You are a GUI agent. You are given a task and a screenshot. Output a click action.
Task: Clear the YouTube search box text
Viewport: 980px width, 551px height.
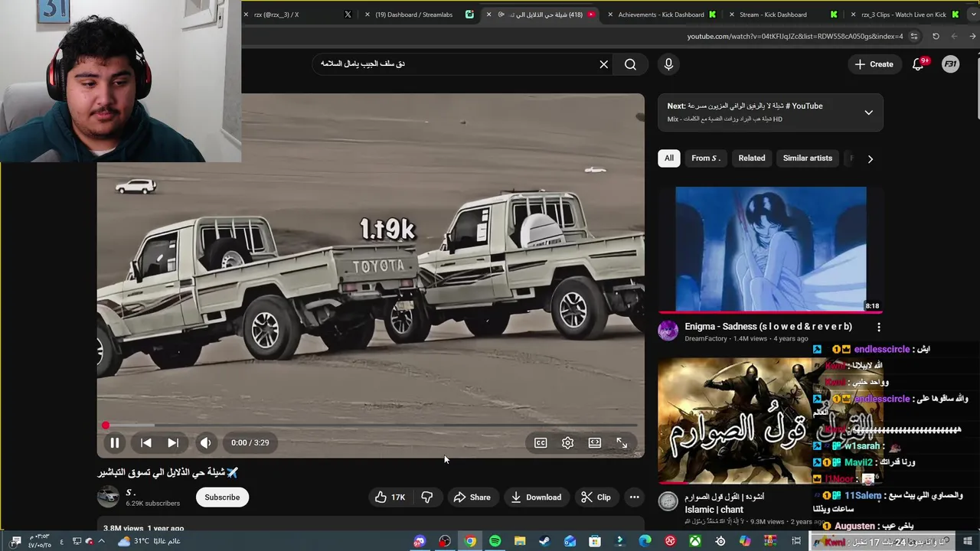(603, 64)
